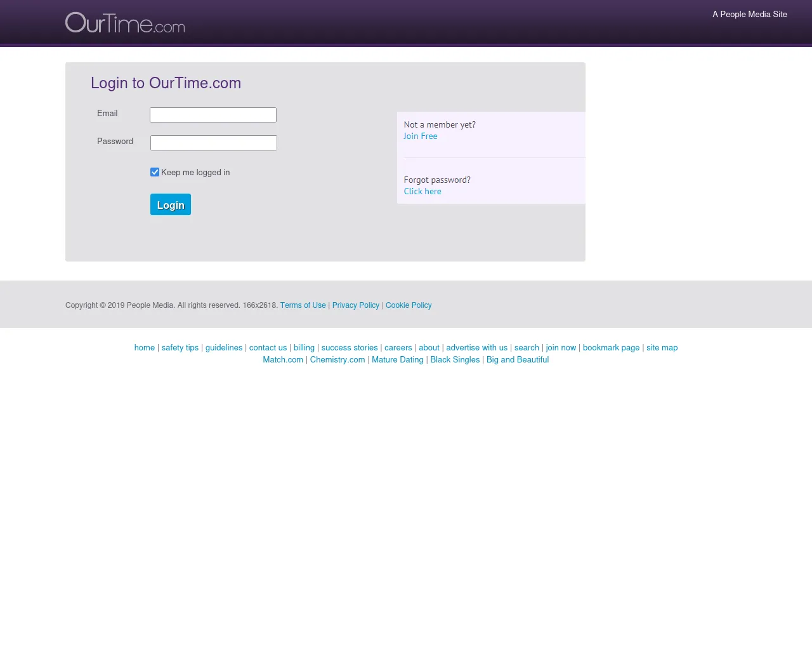Screen dimensions: 812x650
Task: Visit the Match.com link
Action: coord(283,360)
